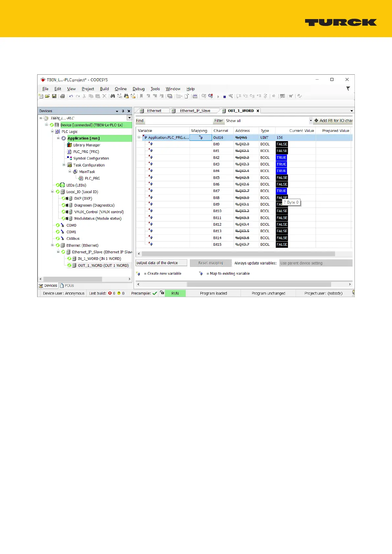Click the %QX2.7 address cell

242,191
